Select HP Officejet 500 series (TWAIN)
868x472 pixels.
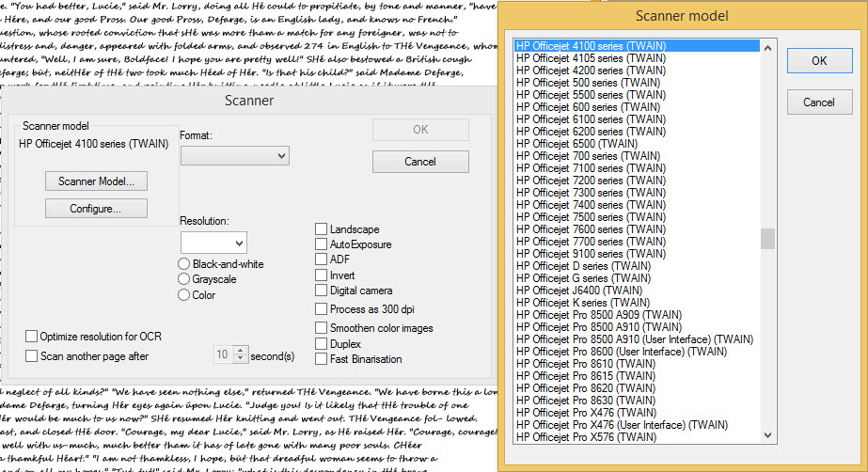[637, 83]
